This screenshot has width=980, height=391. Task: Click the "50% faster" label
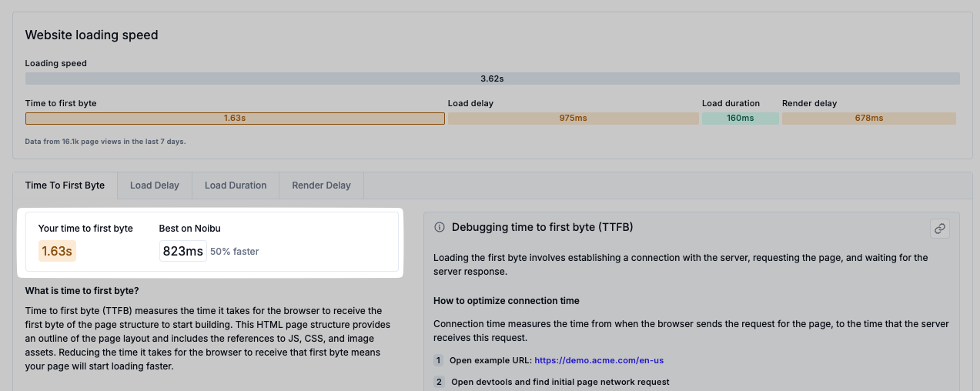coord(235,252)
